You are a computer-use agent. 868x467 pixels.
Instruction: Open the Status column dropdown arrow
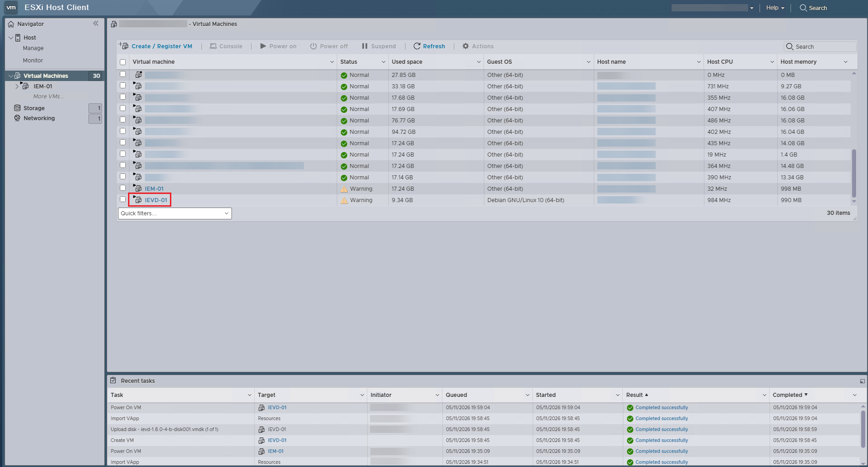pos(384,62)
